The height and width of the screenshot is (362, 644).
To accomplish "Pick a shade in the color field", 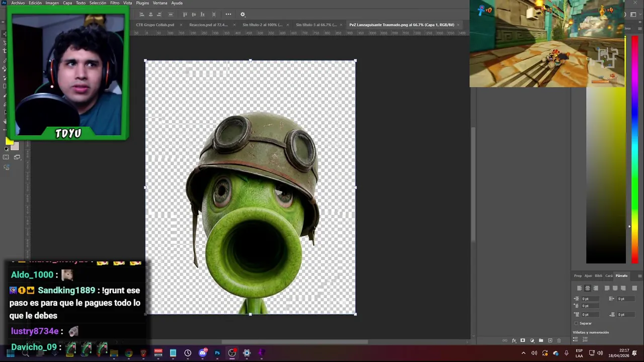I will click(x=606, y=175).
